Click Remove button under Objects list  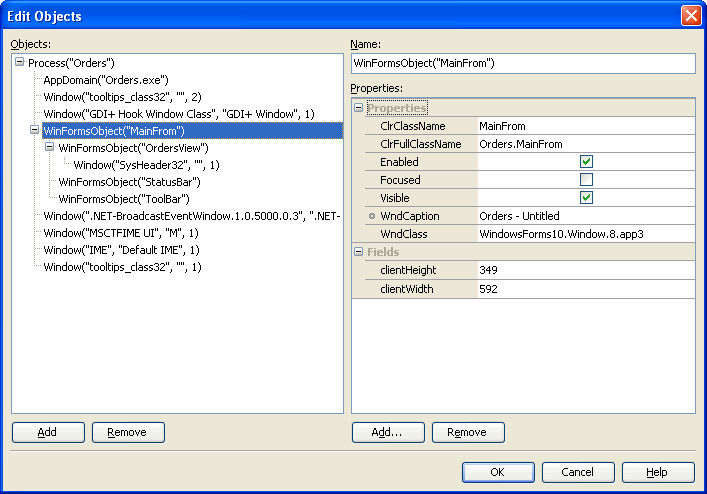click(128, 432)
